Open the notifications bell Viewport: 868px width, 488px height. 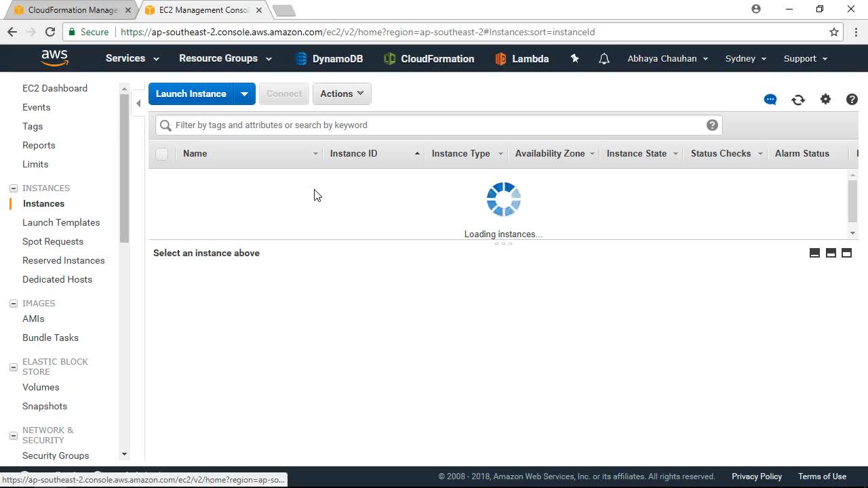(x=604, y=59)
